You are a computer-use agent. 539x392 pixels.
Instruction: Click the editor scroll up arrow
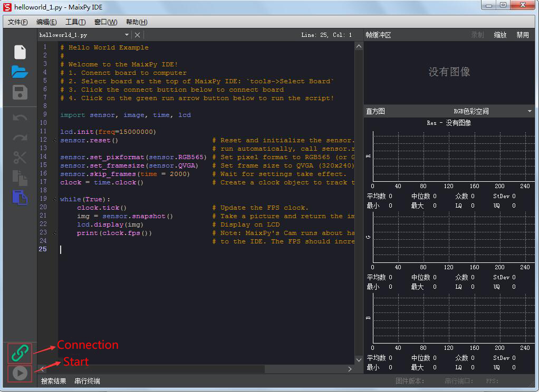[x=359, y=46]
